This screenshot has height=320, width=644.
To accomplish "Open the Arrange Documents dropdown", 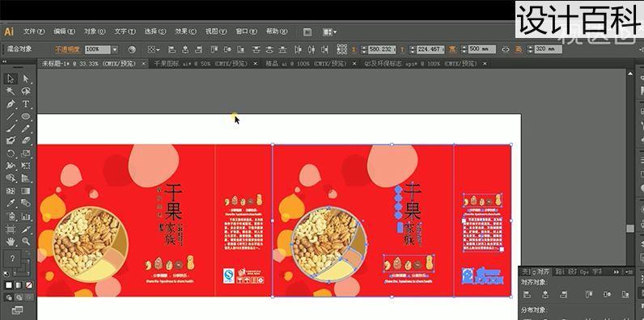I will click(329, 32).
